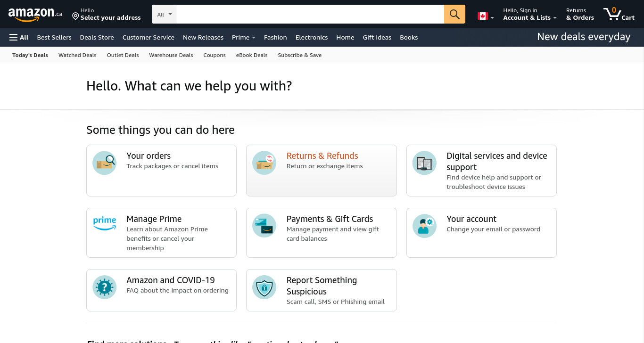644x343 pixels.
Task: Click the search magnifier button
Action: click(454, 14)
